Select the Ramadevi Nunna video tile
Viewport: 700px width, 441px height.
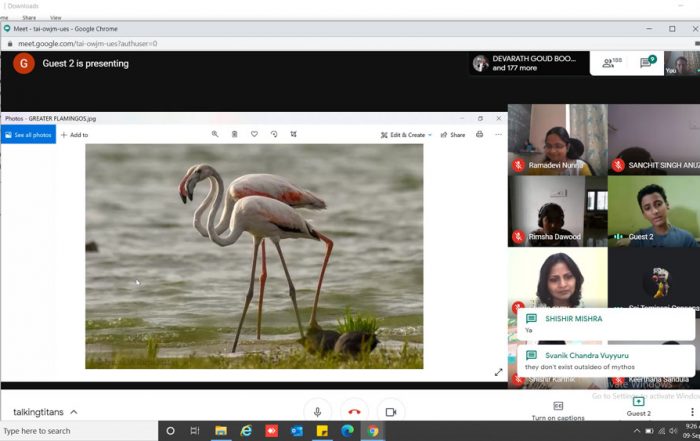(558, 140)
